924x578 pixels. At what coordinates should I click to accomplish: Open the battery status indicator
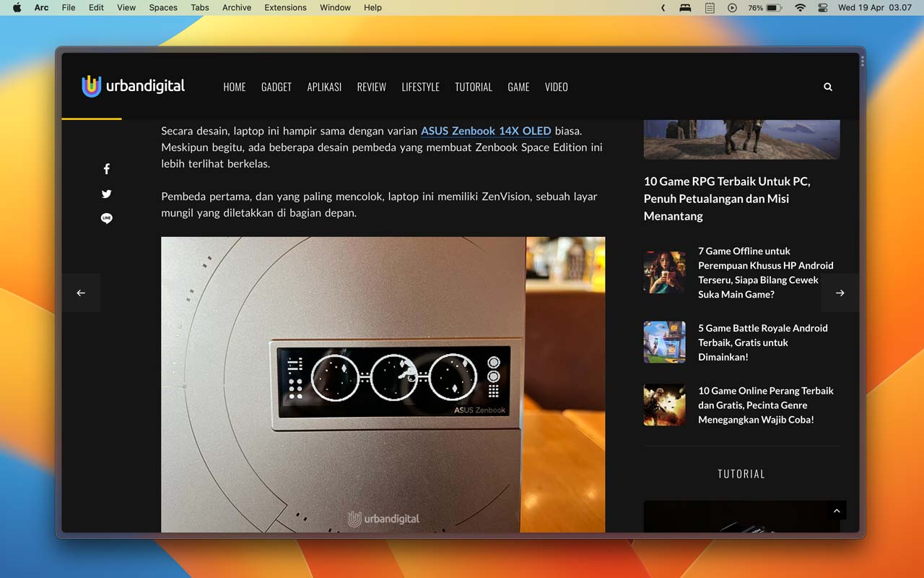pos(765,8)
